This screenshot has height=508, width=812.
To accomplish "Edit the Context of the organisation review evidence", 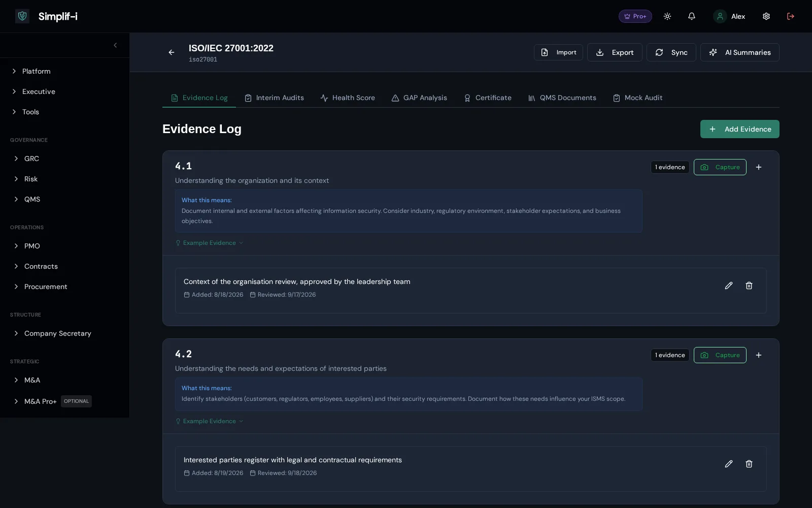I will pyautogui.click(x=729, y=285).
